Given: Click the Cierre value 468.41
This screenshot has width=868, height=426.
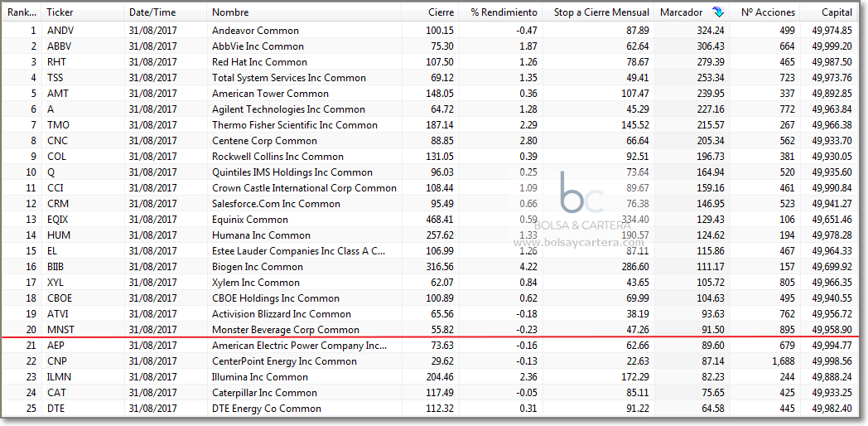Looking at the screenshot, I should (440, 220).
